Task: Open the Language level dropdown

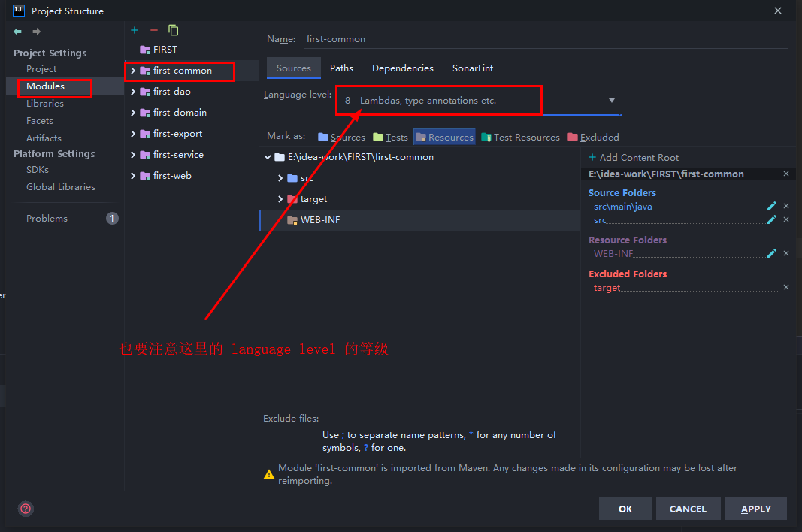Action: [611, 100]
